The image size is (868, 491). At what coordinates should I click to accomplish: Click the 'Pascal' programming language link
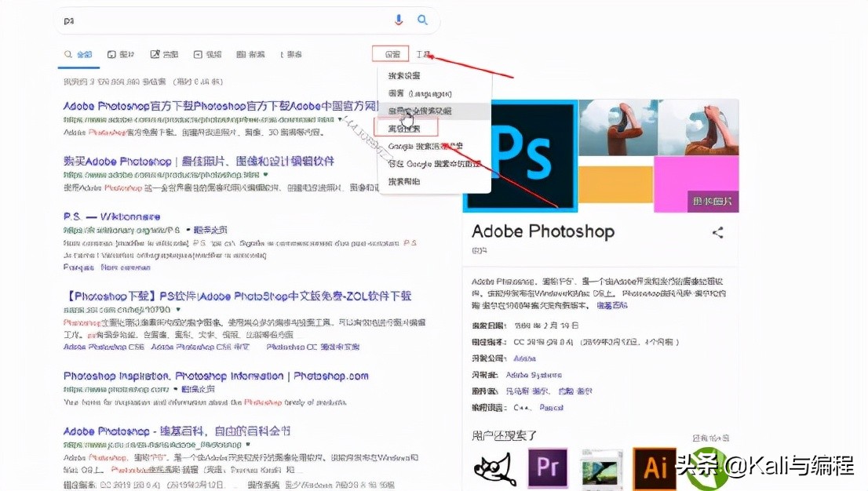coord(552,407)
